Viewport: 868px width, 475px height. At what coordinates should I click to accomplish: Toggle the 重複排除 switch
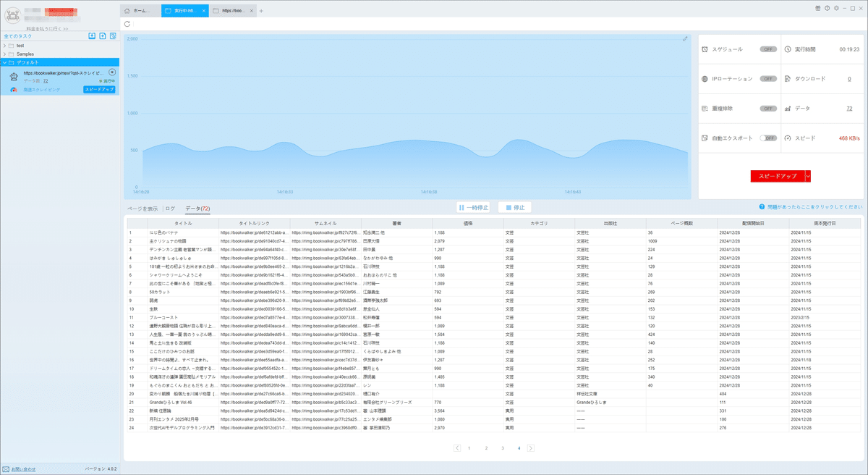click(x=768, y=108)
